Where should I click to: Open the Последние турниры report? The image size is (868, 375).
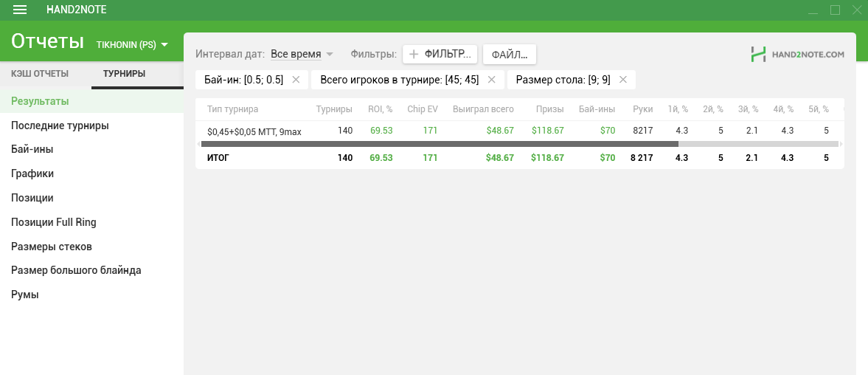[x=60, y=125]
